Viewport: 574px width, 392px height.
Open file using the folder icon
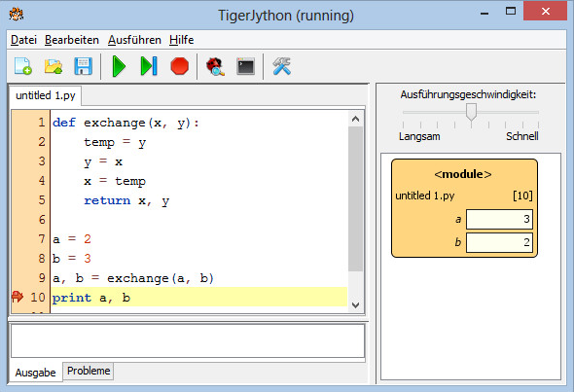[x=54, y=66]
